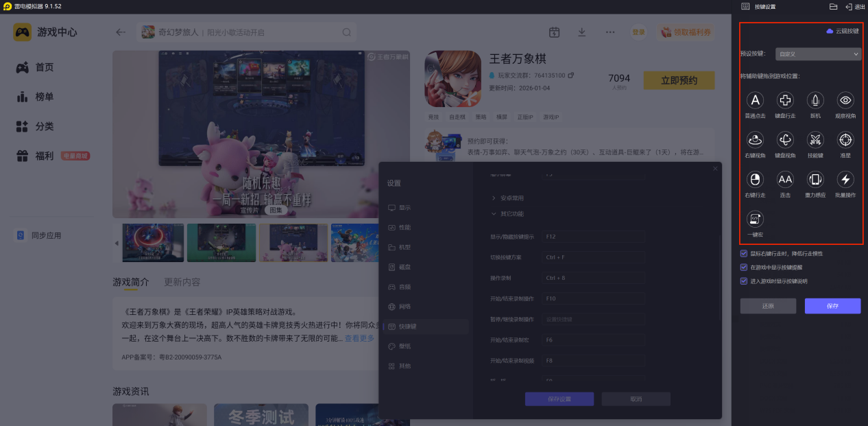The width and height of the screenshot is (868, 426).
Task: Click the Game Center search box
Action: click(x=248, y=32)
